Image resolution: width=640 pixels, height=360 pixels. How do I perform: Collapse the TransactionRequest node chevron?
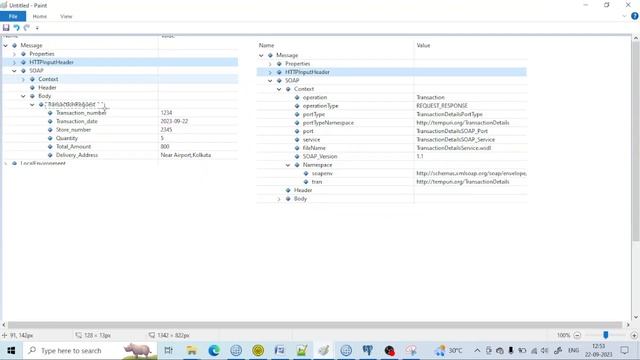32,104
